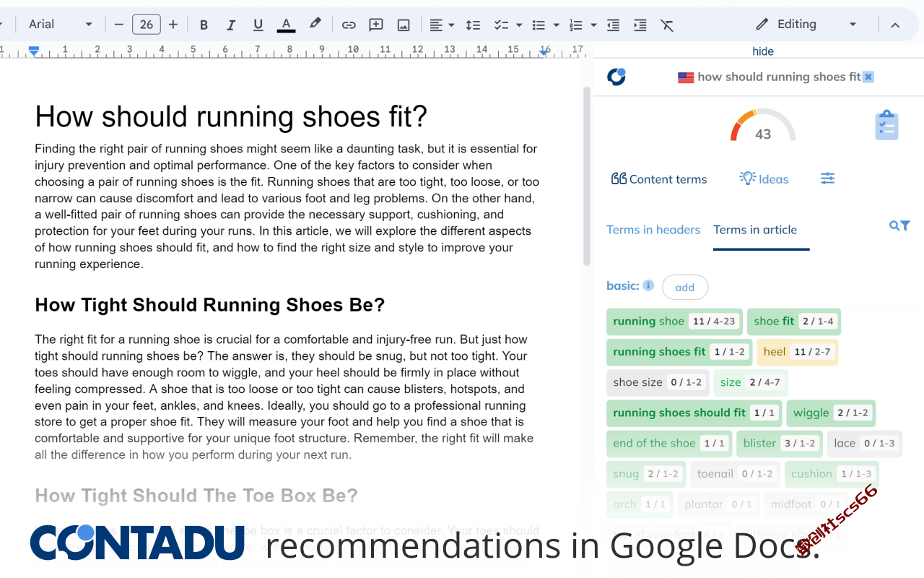This screenshot has width=924, height=578.
Task: Click the font size field showing 26
Action: coord(147,25)
